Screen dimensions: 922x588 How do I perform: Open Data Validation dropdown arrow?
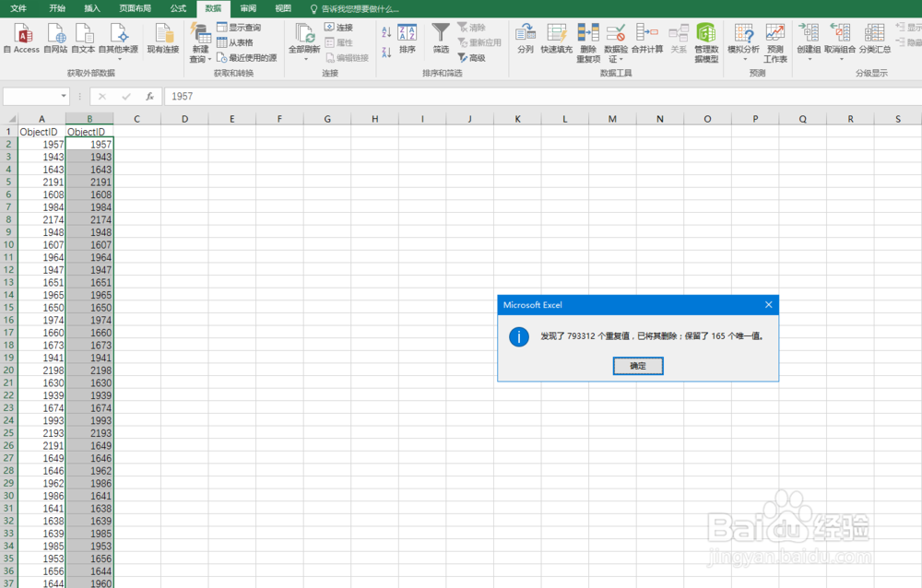point(621,59)
